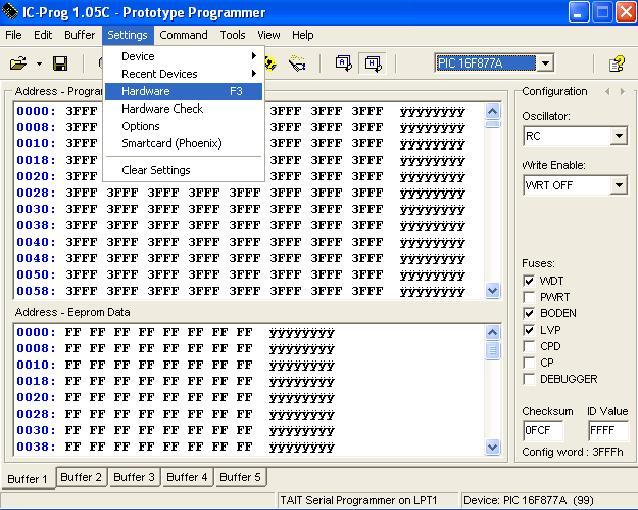
Task: Open the PIC 16F877A device dropdown
Action: click(545, 63)
